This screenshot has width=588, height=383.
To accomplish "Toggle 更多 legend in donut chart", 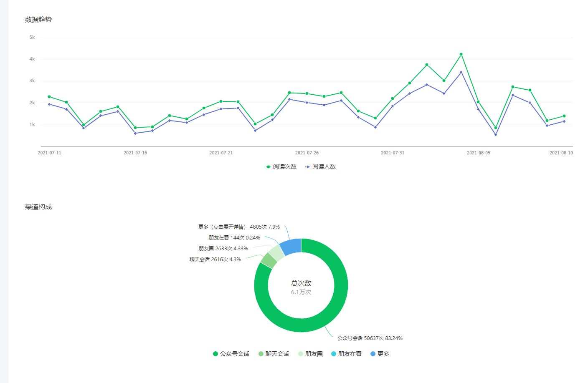I will [380, 354].
